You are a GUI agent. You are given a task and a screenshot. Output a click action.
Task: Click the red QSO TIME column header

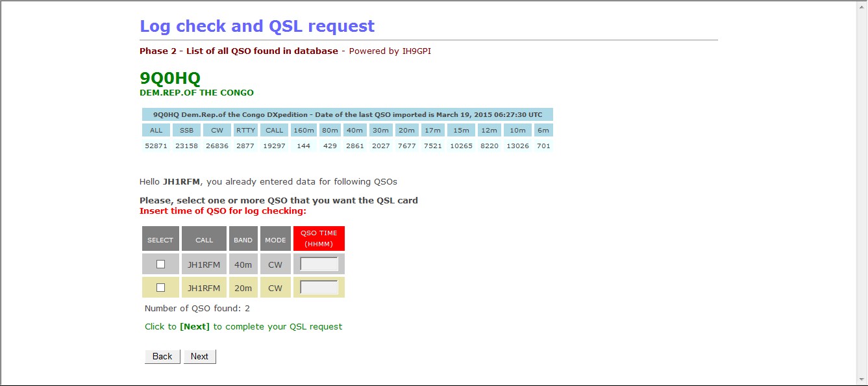pos(319,238)
